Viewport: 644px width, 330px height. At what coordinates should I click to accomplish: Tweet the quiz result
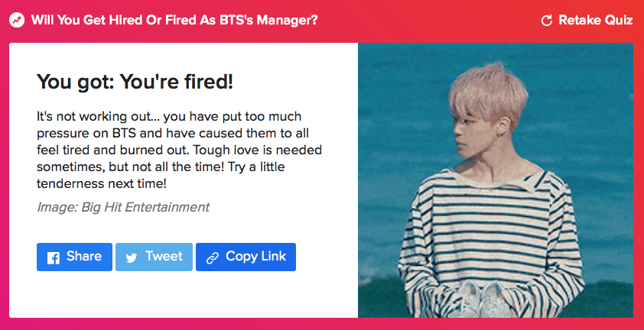click(x=154, y=257)
